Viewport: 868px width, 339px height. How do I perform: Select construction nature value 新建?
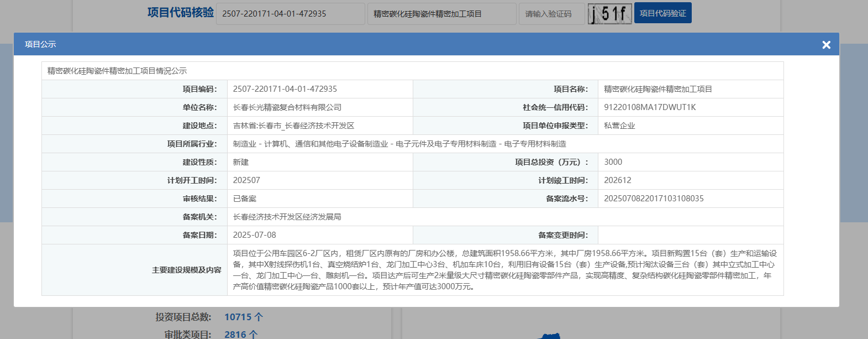(x=241, y=162)
